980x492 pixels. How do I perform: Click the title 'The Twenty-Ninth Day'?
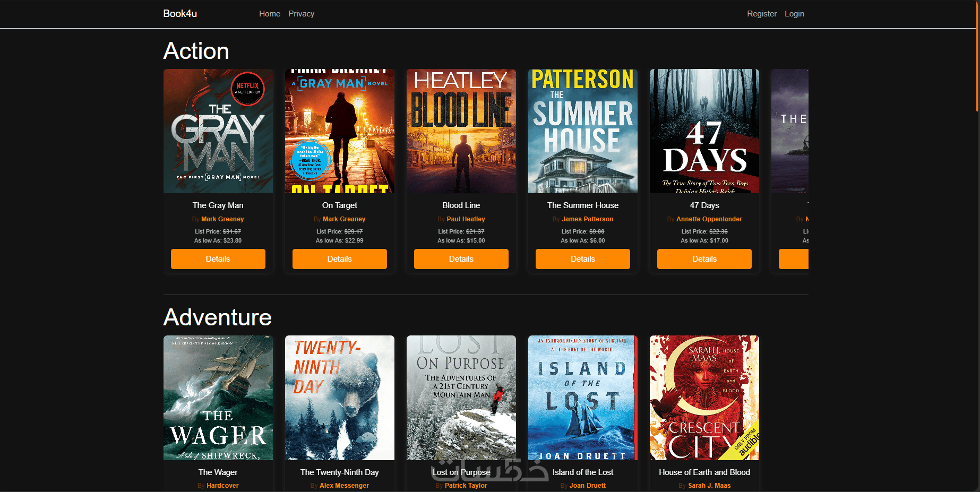click(x=340, y=472)
